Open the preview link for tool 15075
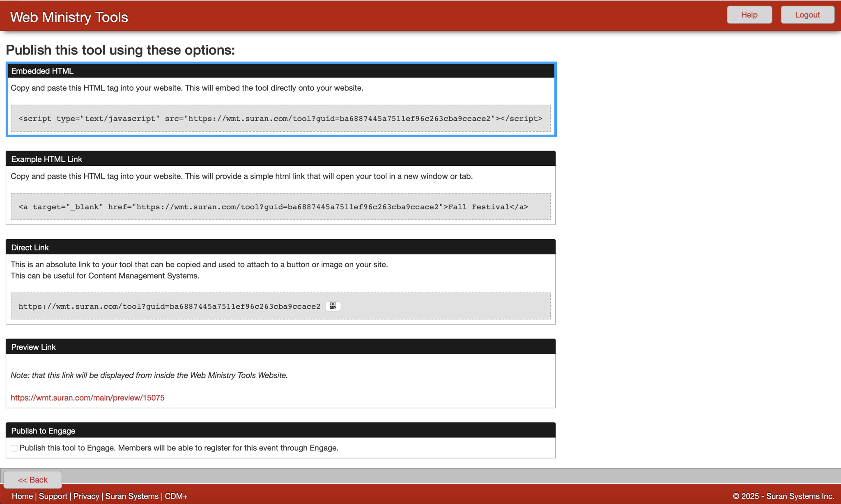This screenshot has width=841, height=504. (x=87, y=397)
